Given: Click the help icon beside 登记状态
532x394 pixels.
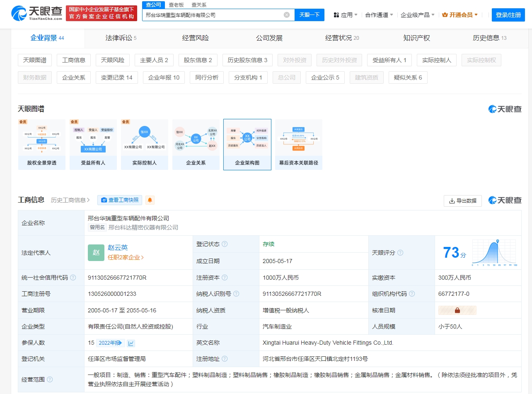Looking at the screenshot, I should [x=225, y=244].
